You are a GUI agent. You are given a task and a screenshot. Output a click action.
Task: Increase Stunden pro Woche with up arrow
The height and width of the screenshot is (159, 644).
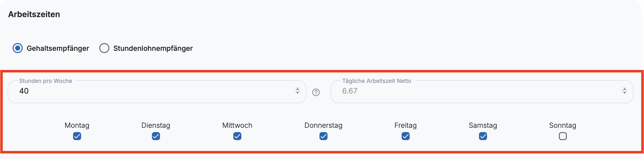(298, 89)
